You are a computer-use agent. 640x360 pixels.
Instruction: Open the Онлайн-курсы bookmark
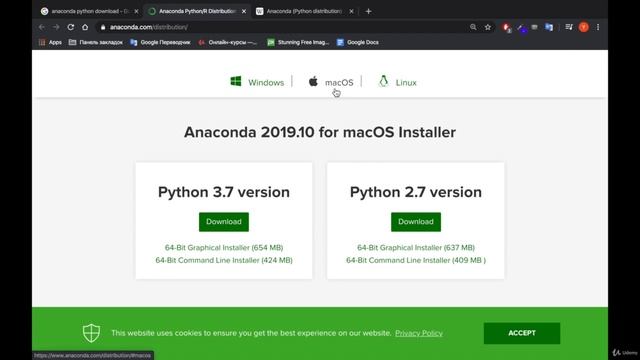point(228,42)
